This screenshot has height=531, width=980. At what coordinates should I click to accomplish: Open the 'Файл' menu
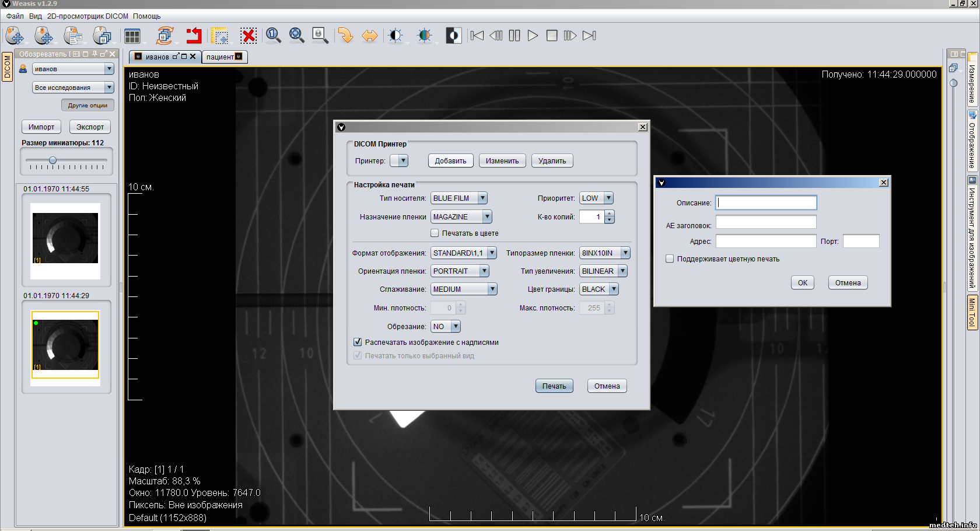[x=15, y=16]
